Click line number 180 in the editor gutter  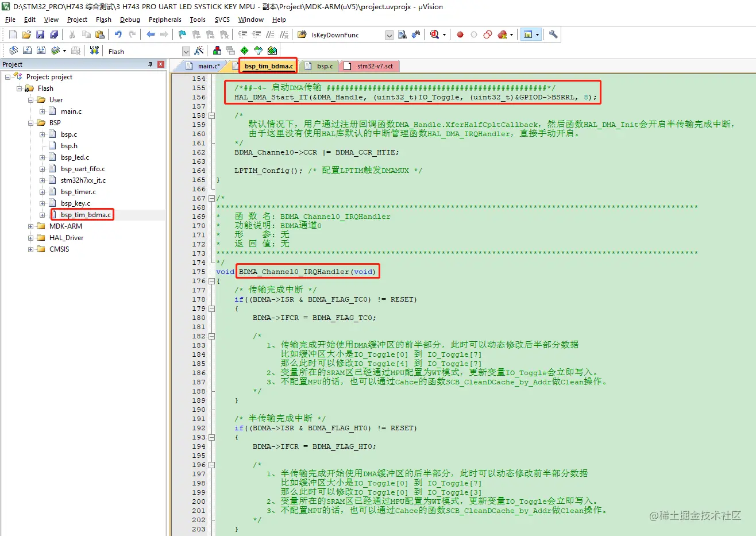pyautogui.click(x=199, y=318)
